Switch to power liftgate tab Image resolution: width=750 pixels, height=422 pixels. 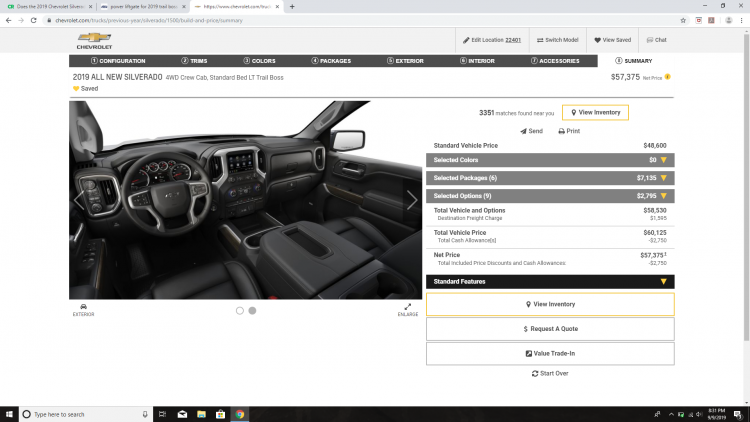tap(143, 7)
